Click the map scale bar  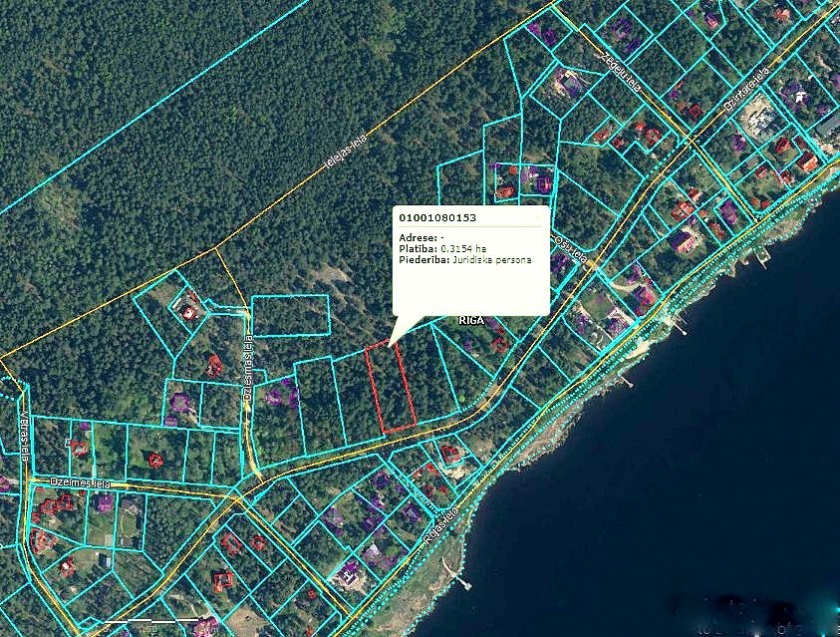149,622
